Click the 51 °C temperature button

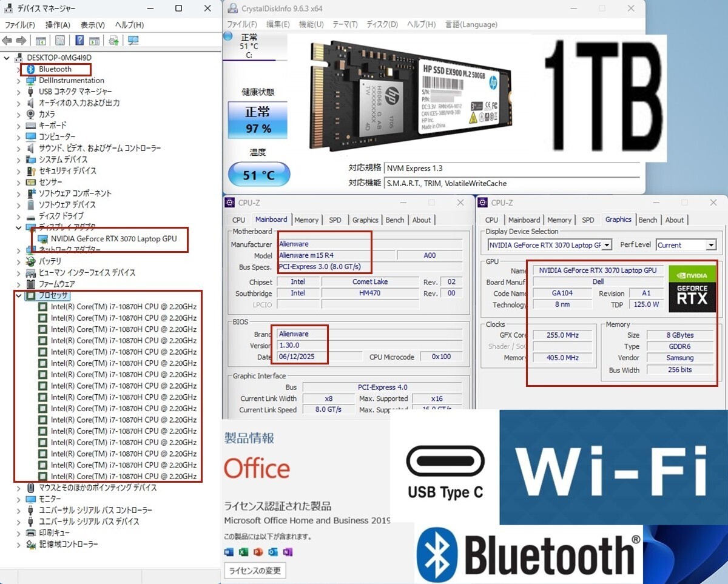tap(259, 175)
